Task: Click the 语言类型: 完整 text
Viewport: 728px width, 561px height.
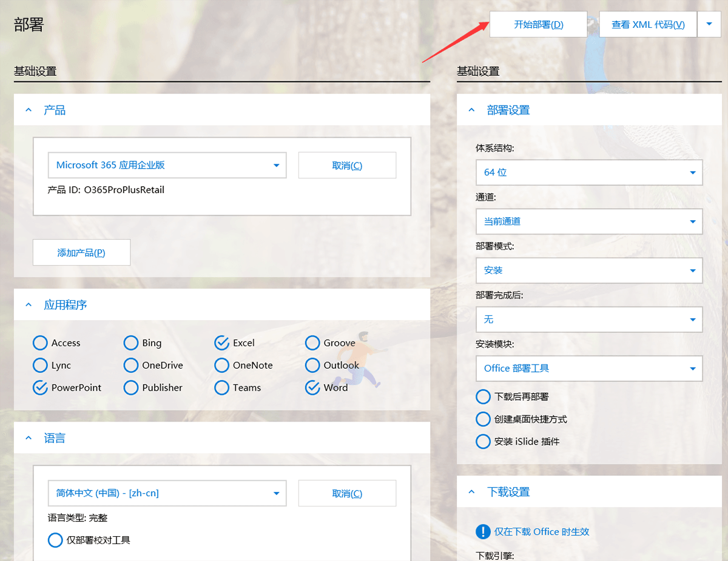Action: 78,518
